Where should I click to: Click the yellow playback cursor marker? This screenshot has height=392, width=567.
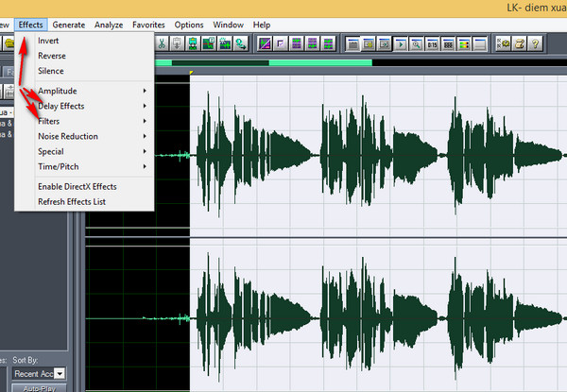191,73
